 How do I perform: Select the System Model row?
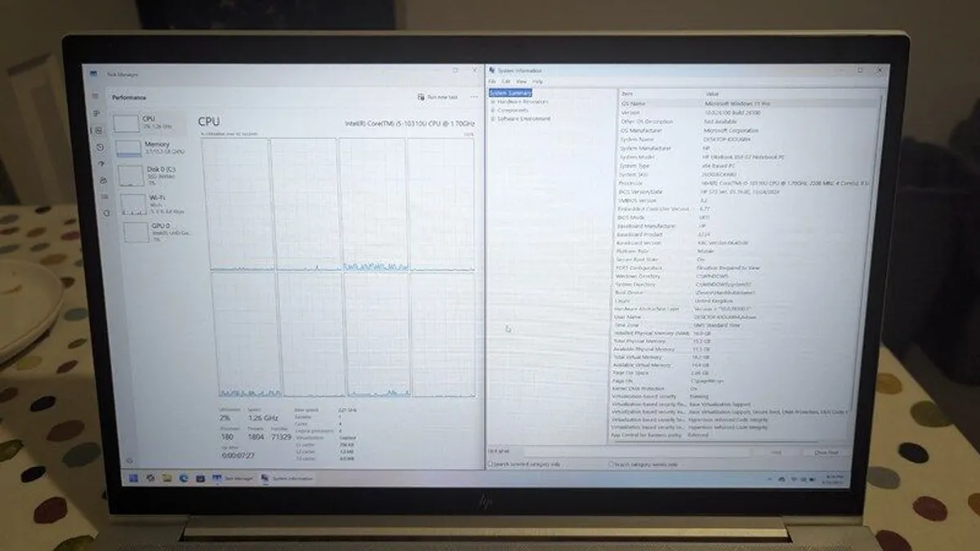coord(745,157)
